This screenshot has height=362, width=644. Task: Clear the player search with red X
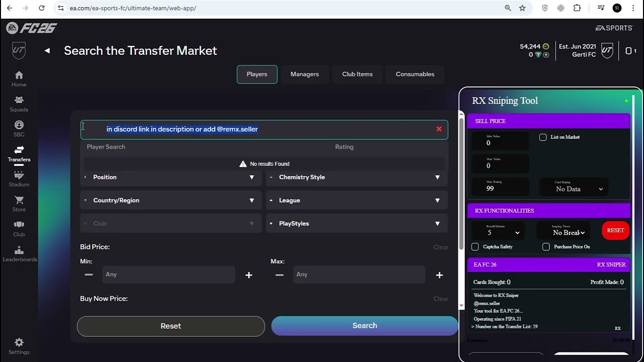439,129
